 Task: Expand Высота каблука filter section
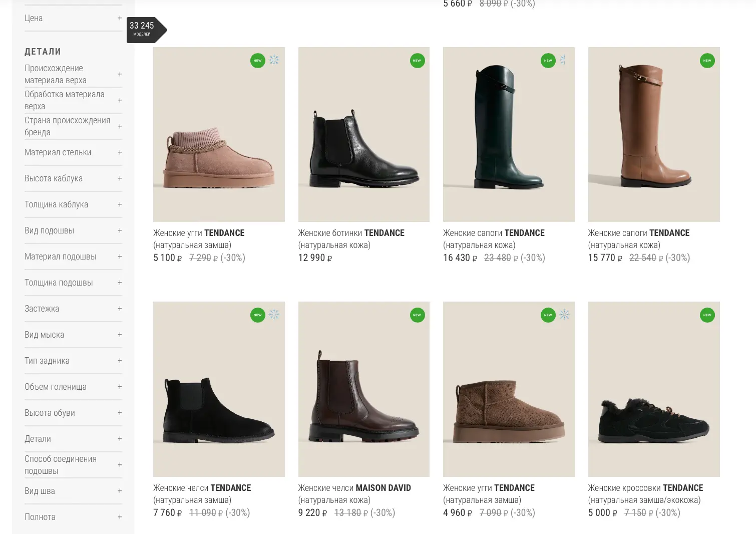point(120,178)
